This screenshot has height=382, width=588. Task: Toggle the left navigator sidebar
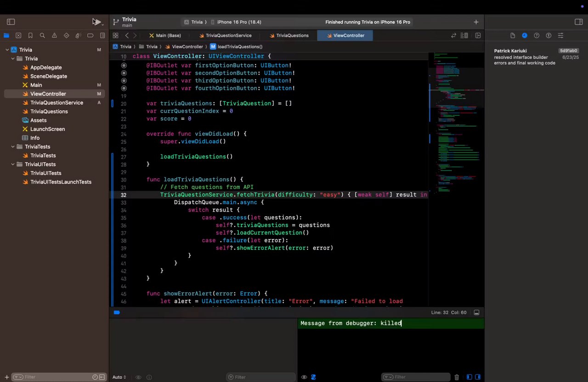pyautogui.click(x=11, y=22)
